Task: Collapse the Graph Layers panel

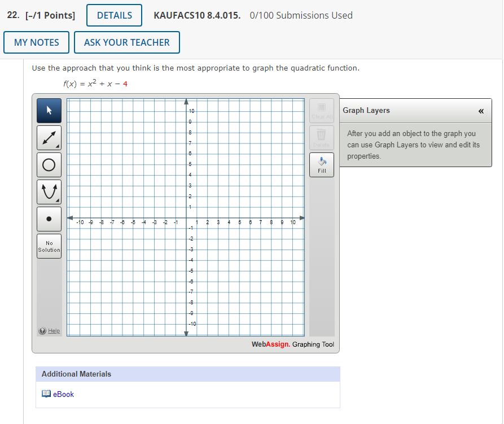Action: coord(481,111)
